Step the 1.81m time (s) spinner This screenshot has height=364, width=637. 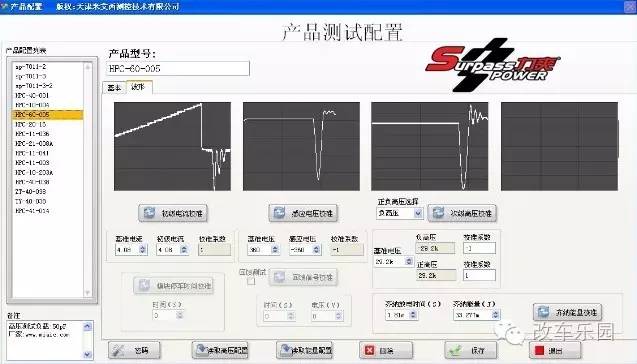point(413,314)
